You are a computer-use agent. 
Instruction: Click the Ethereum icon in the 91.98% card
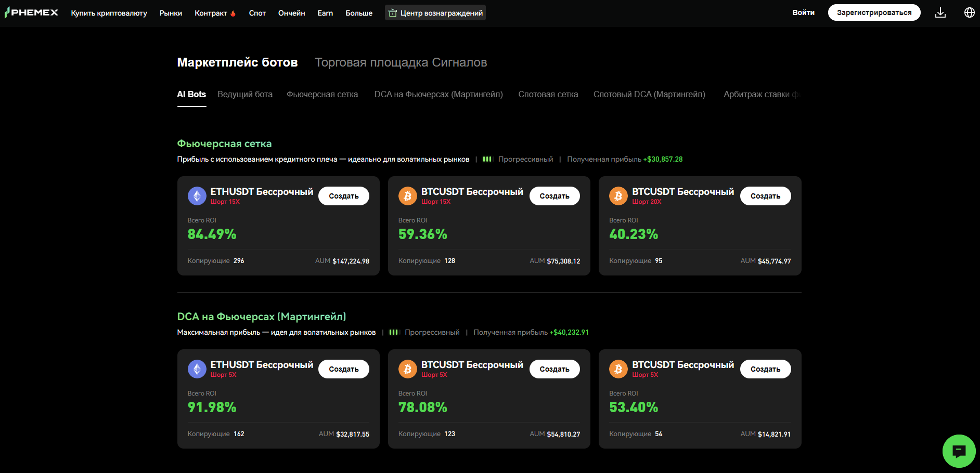(197, 369)
